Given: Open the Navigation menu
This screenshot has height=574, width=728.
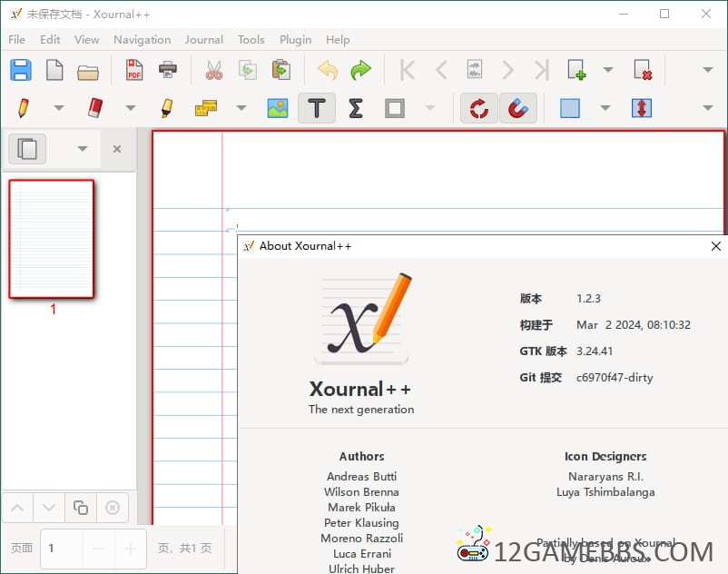Looking at the screenshot, I should pos(143,40).
